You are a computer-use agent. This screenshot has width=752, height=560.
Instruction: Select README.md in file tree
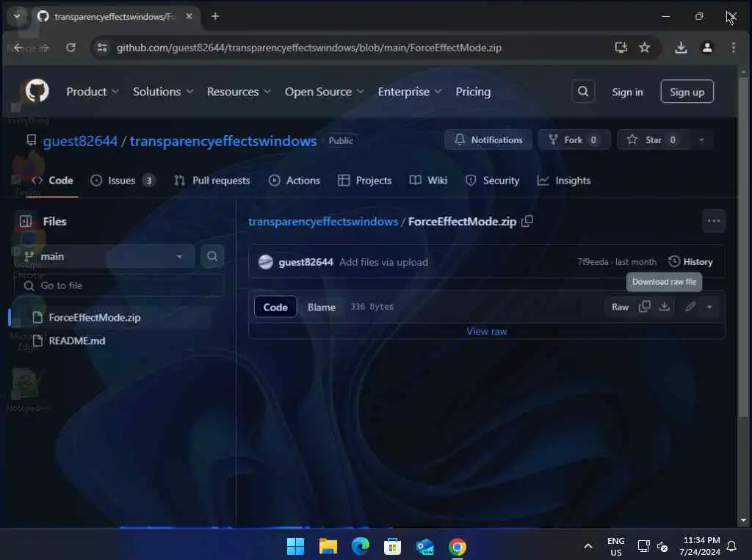coord(76,341)
